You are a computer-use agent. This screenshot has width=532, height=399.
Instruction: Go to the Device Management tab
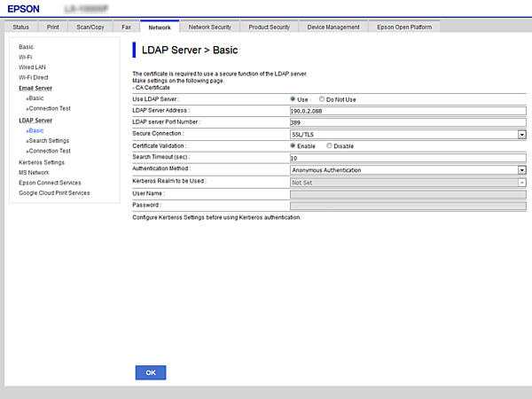click(x=333, y=27)
